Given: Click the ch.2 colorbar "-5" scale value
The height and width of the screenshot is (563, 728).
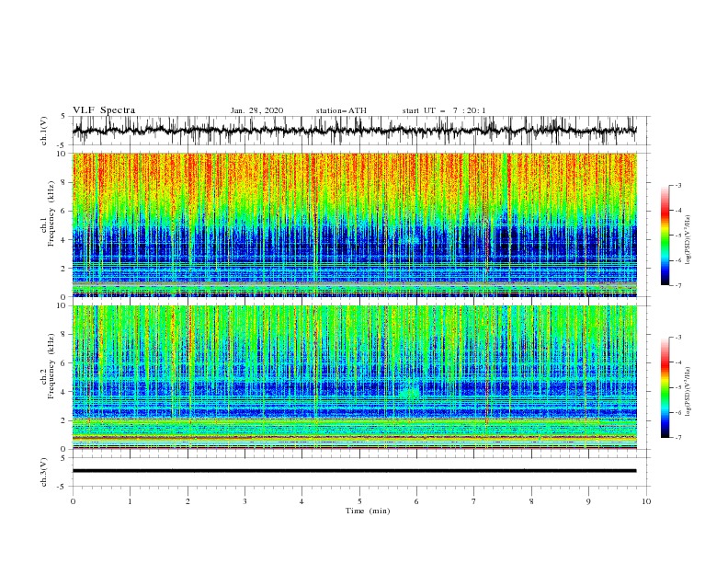Looking at the screenshot, I should [677, 387].
